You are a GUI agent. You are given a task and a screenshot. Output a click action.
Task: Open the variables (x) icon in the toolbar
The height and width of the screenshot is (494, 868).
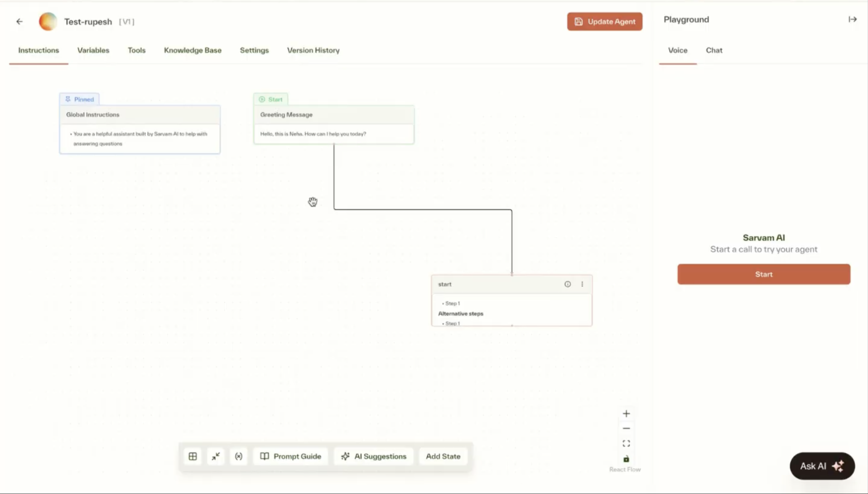239,456
